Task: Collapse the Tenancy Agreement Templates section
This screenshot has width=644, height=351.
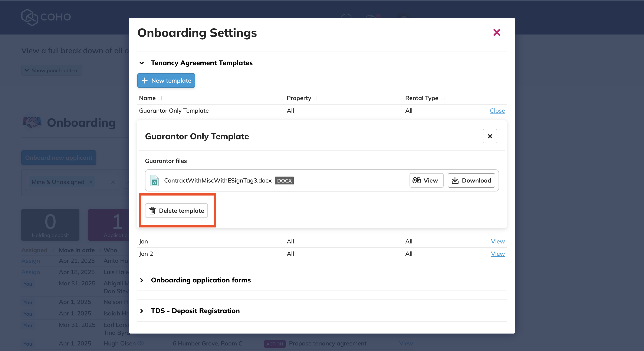Action: coord(141,63)
